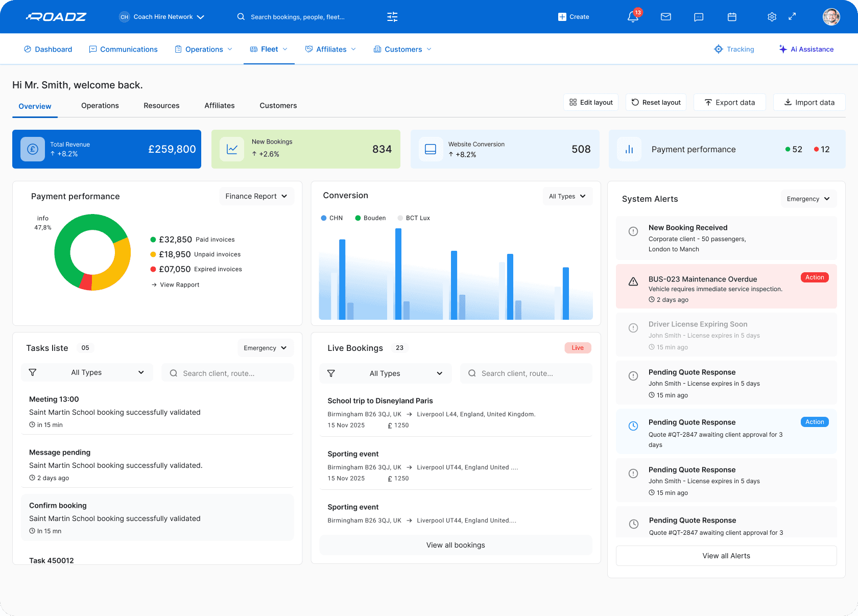858x616 pixels.
Task: Click the Live Bookings filter funnel icon
Action: pos(331,373)
